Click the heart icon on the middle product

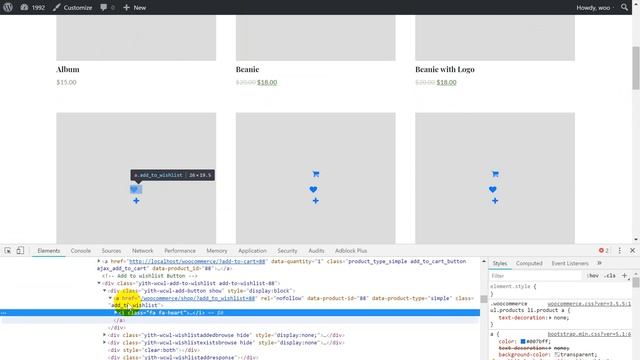[313, 189]
